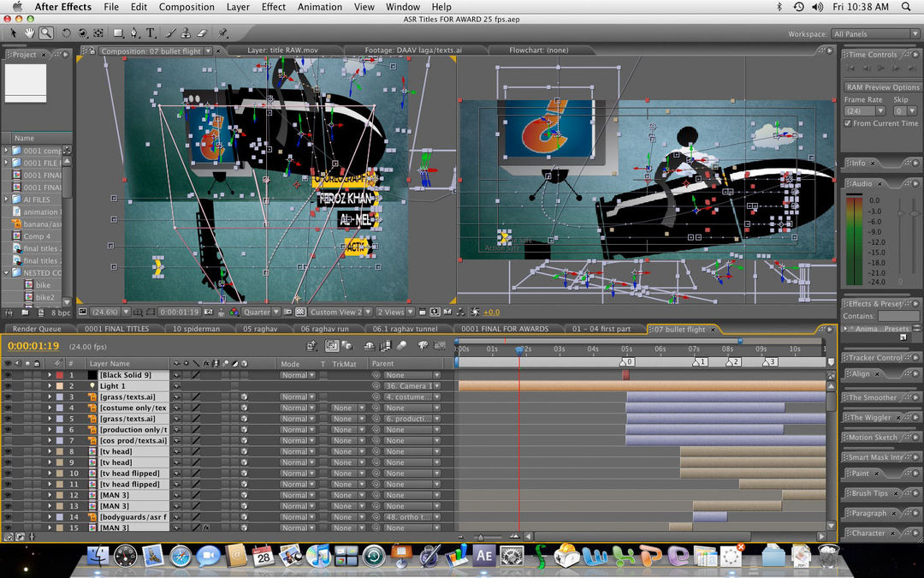Open the Animation menu
This screenshot has width=924, height=578.
(319, 7)
